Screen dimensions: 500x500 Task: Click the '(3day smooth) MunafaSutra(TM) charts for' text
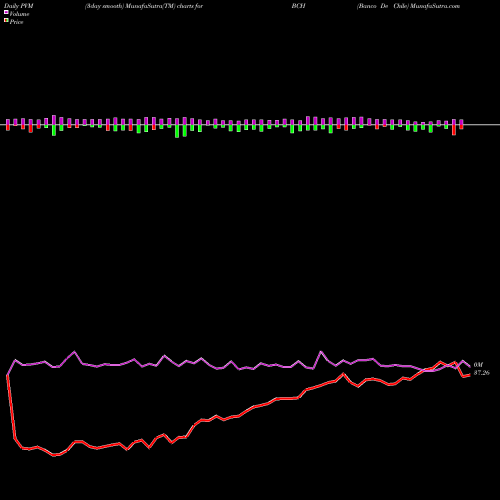click(x=144, y=6)
